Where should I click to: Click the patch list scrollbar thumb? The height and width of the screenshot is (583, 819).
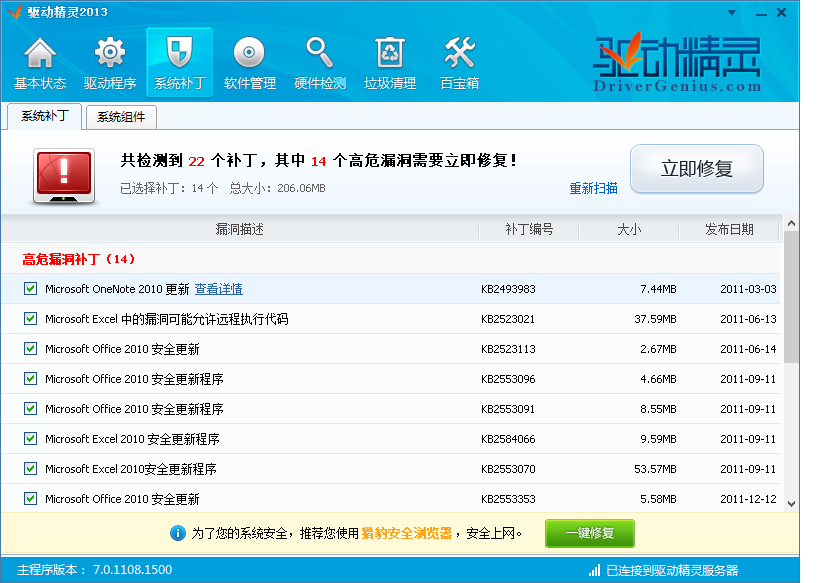(x=791, y=297)
